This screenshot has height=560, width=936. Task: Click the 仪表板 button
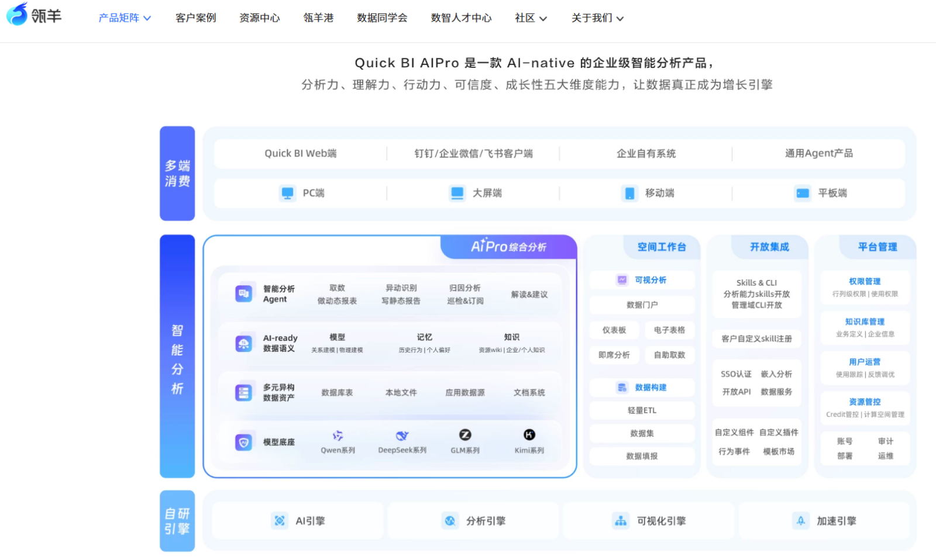[614, 330]
